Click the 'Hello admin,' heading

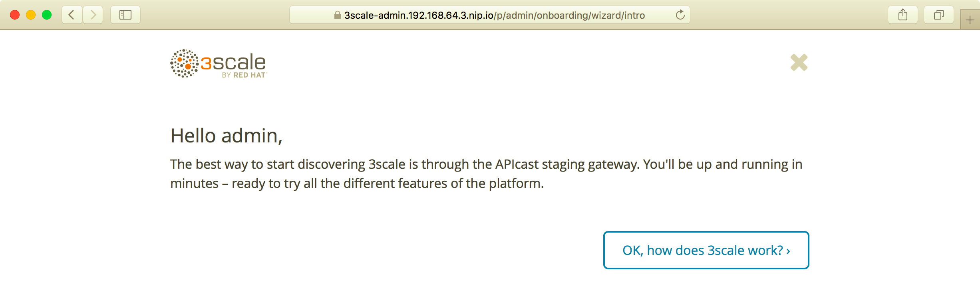[x=227, y=136]
